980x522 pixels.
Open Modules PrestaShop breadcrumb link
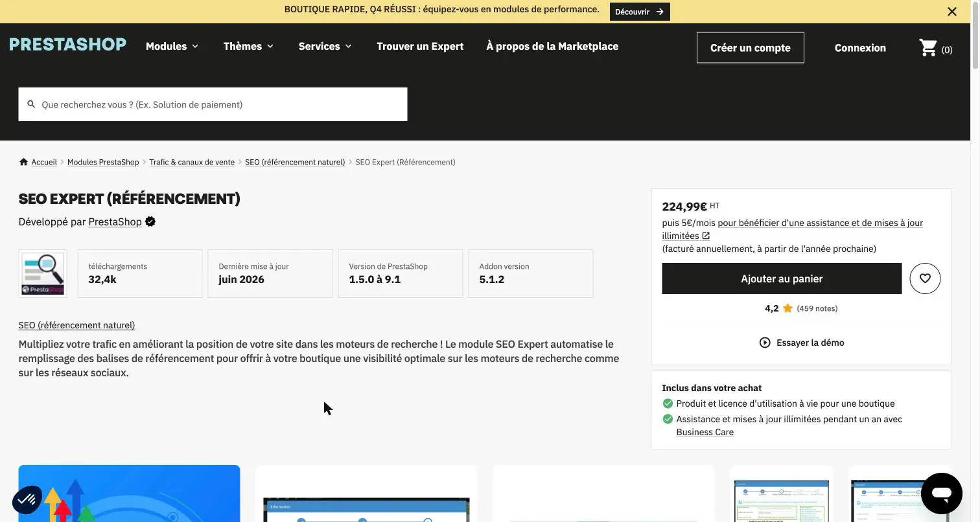(x=103, y=162)
